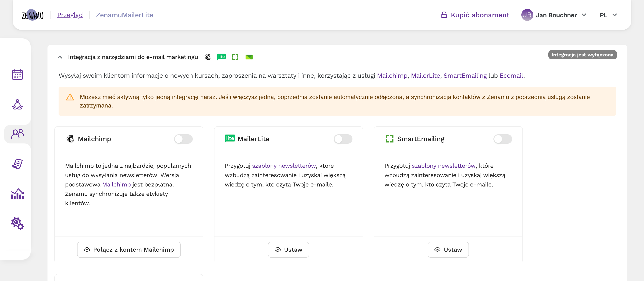Click the JB user avatar

(527, 15)
